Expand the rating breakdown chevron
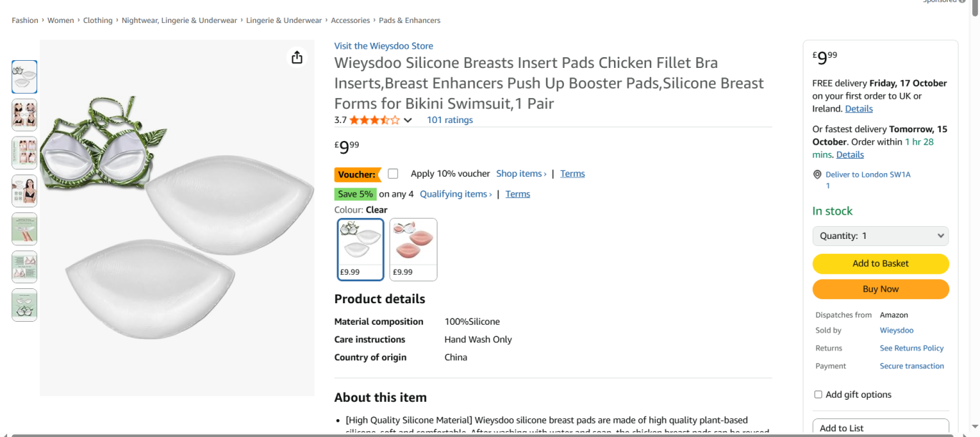Screen dimensions: 980x437 pyautogui.click(x=408, y=120)
